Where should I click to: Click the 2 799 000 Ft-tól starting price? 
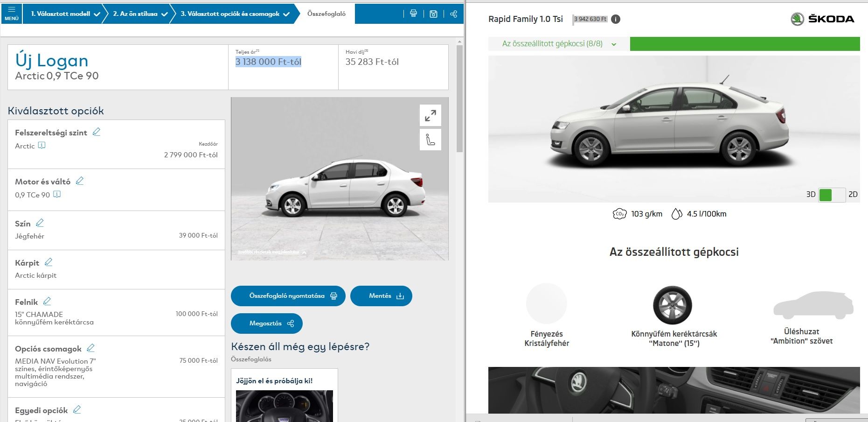191,155
